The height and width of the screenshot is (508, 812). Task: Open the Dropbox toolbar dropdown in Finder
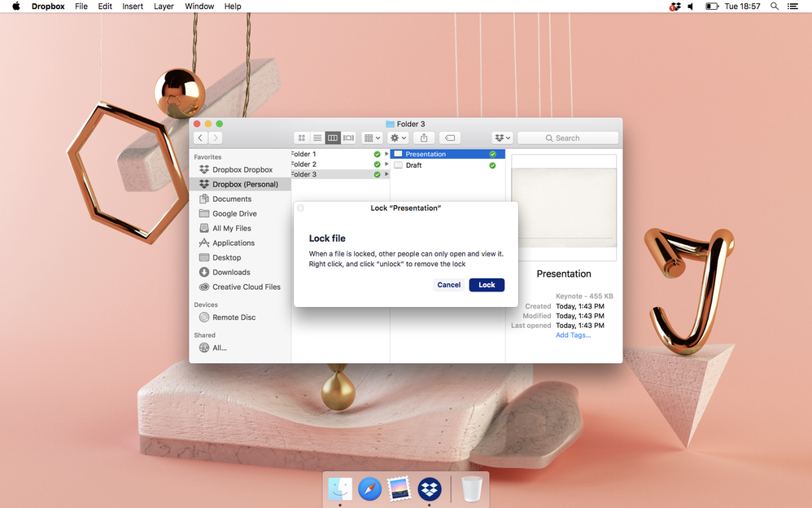tap(503, 138)
